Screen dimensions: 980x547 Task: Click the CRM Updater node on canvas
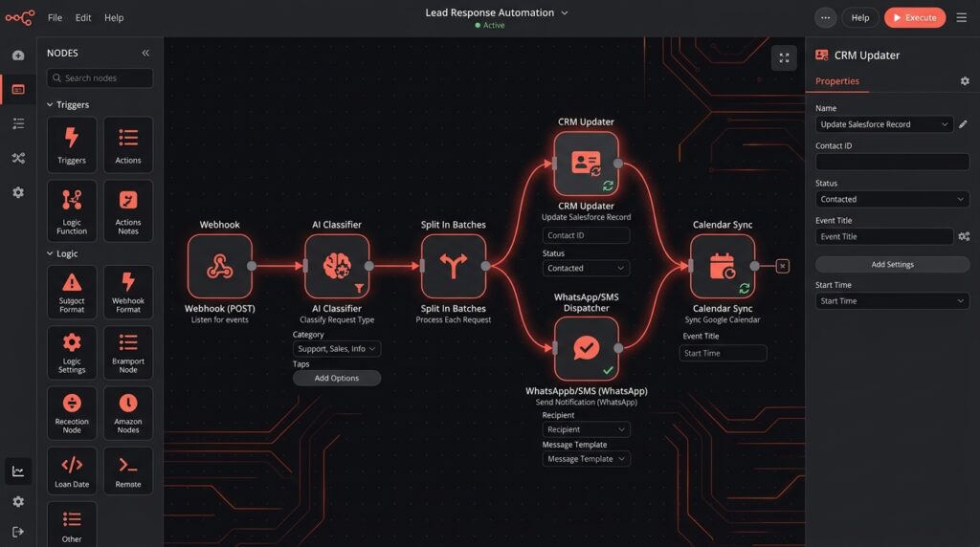[587, 164]
